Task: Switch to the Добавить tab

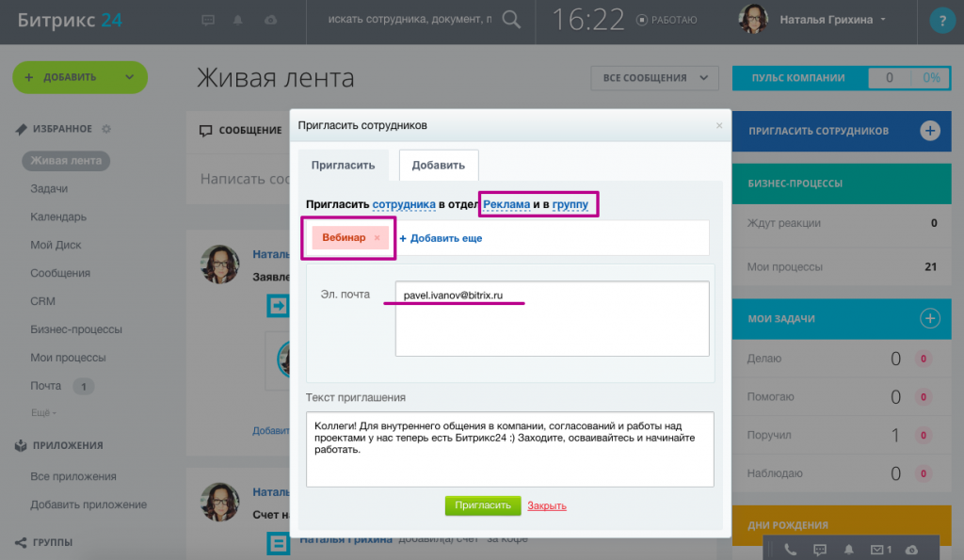Action: tap(439, 165)
